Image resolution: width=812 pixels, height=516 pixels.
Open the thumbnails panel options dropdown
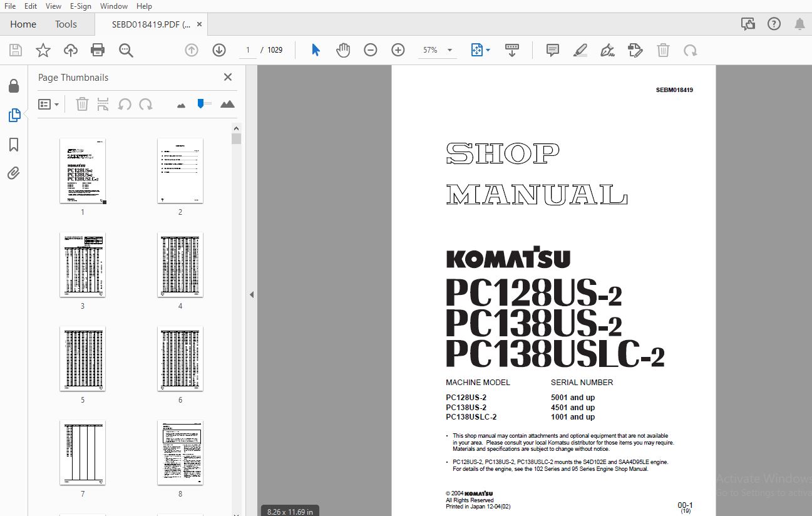pos(49,104)
